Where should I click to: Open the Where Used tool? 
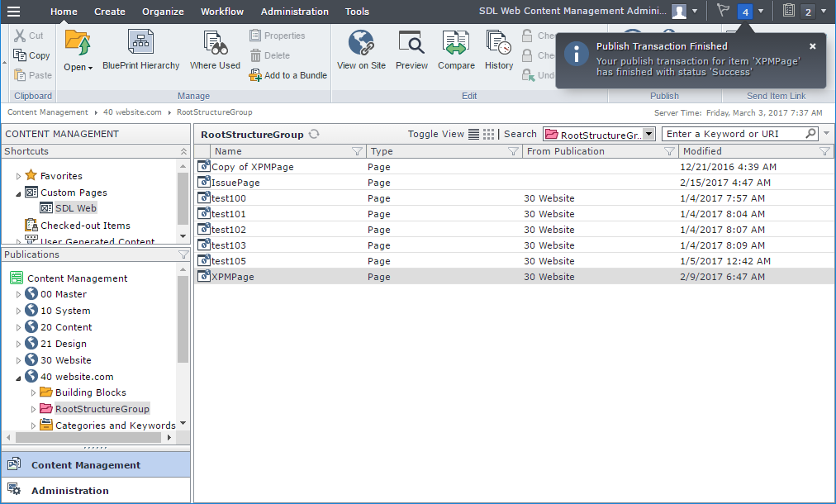point(215,43)
